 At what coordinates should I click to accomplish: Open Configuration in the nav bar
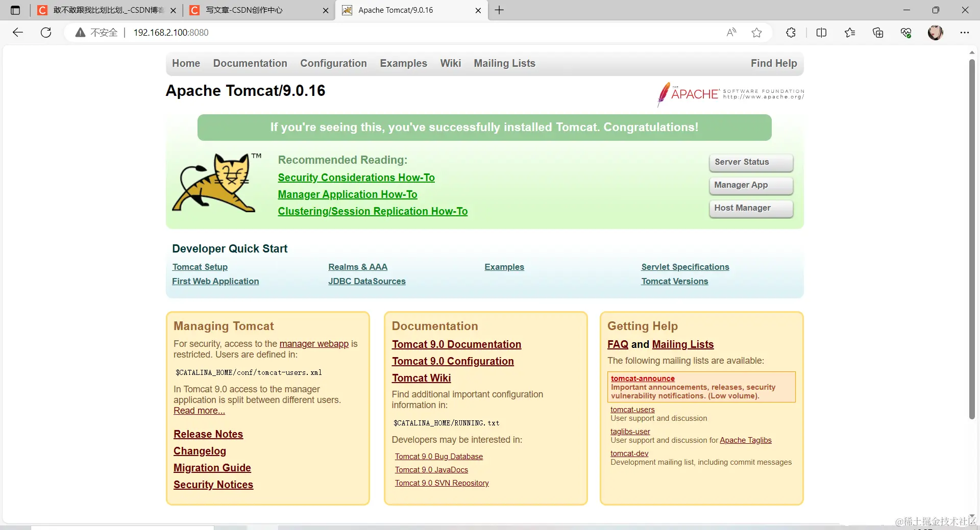coord(333,63)
